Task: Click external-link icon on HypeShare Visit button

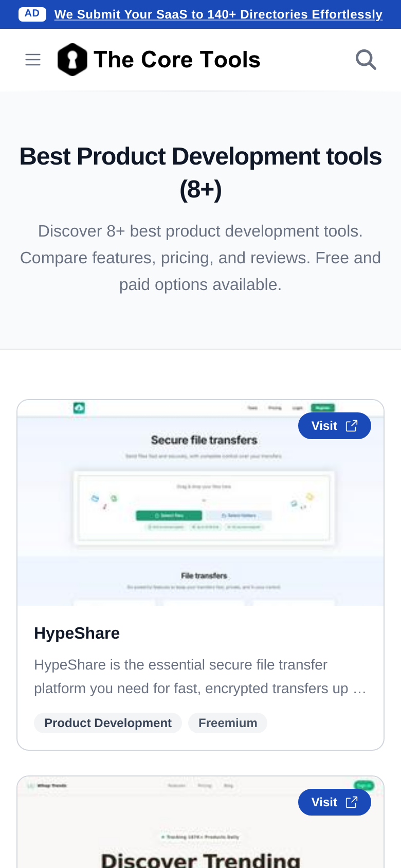Action: [x=352, y=426]
